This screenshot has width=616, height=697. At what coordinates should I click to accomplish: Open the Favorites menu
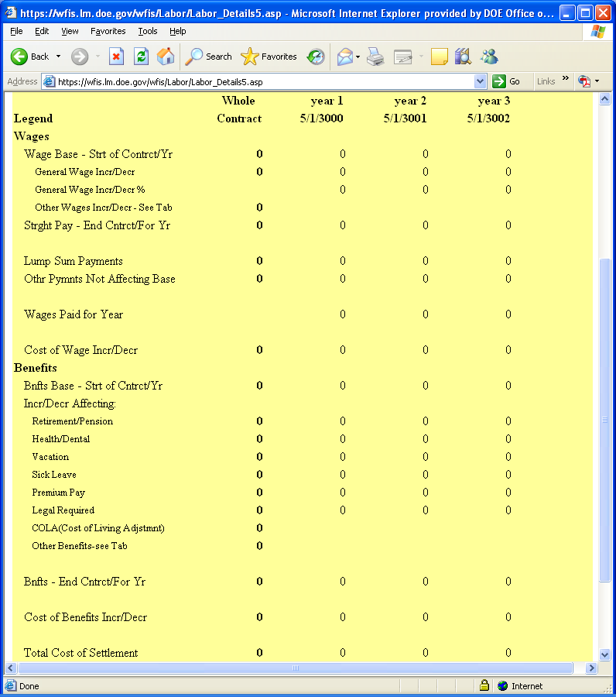[x=108, y=31]
